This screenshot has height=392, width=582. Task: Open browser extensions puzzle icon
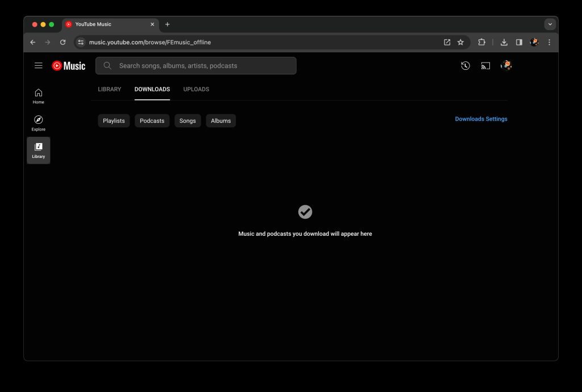tap(482, 42)
